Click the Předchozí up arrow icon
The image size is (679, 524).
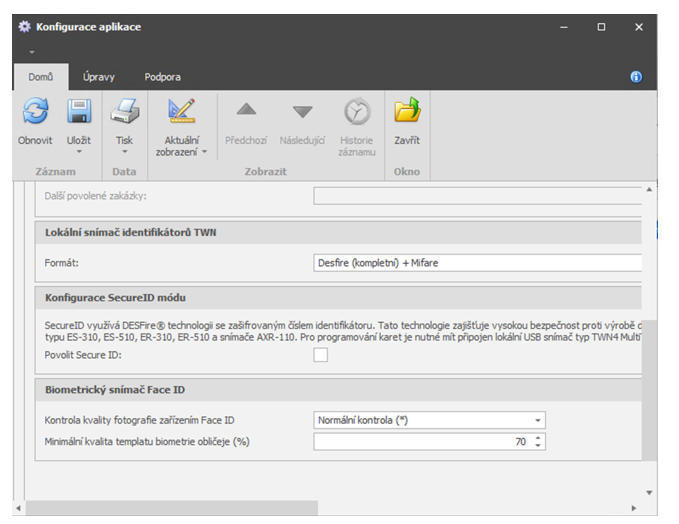coord(246,112)
